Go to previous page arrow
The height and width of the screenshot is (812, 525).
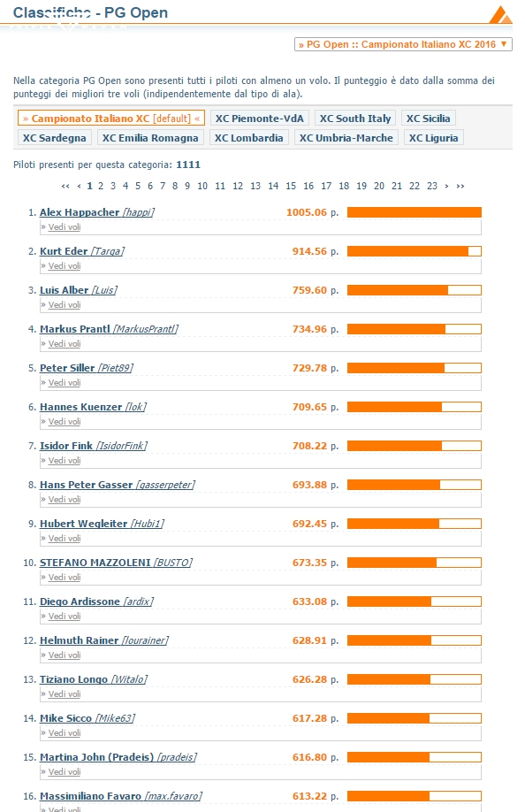(x=80, y=186)
